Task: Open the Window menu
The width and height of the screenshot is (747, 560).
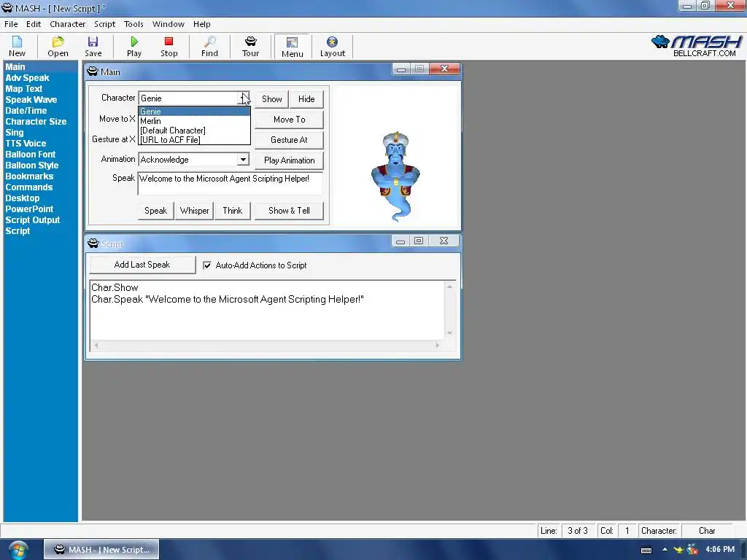Action: [169, 24]
